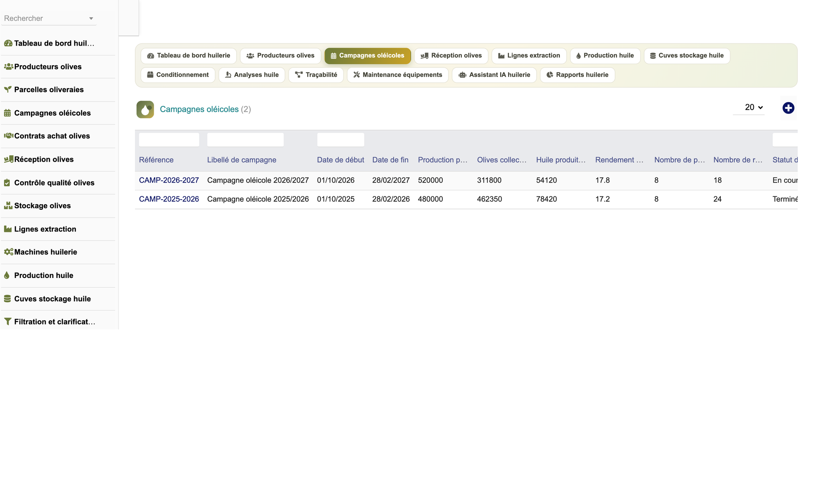The width and height of the screenshot is (815, 504).
Task: Click the Parcelles oliveraies seedling icon
Action: tap(8, 90)
